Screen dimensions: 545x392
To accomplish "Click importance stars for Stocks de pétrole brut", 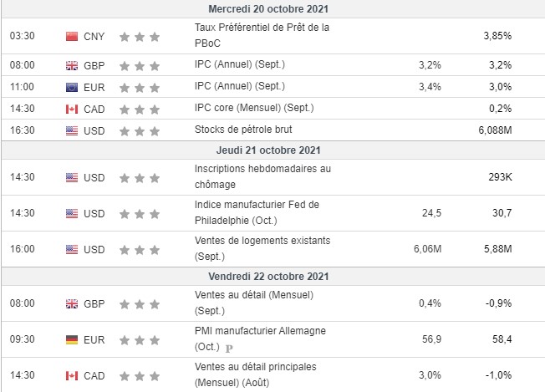I will (x=139, y=130).
